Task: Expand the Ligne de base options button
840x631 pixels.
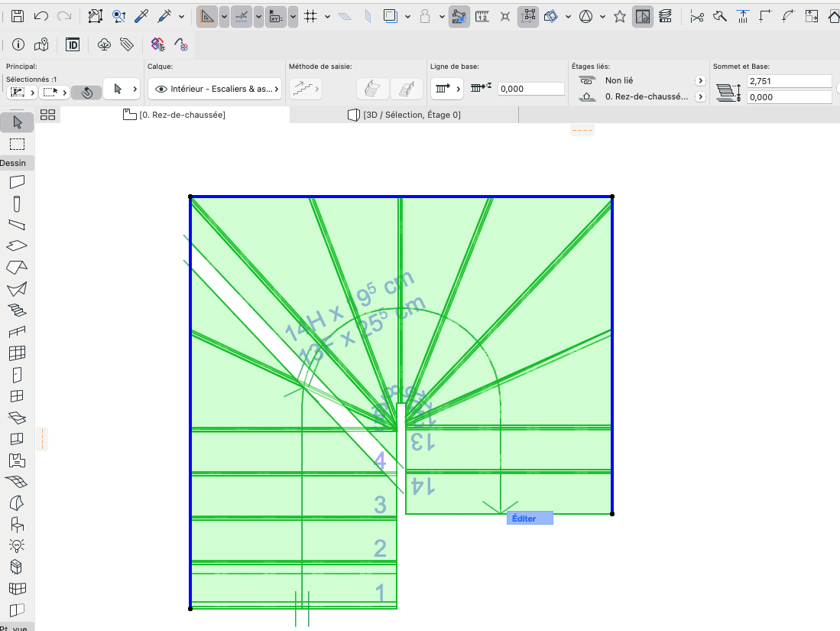Action: tap(447, 89)
